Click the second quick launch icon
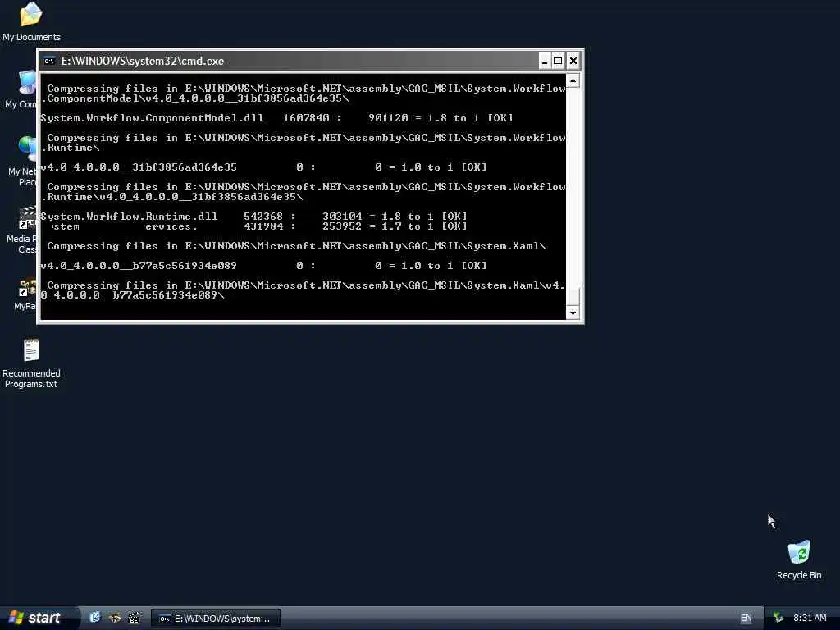Viewport: 840px width, 630px height. [x=115, y=618]
